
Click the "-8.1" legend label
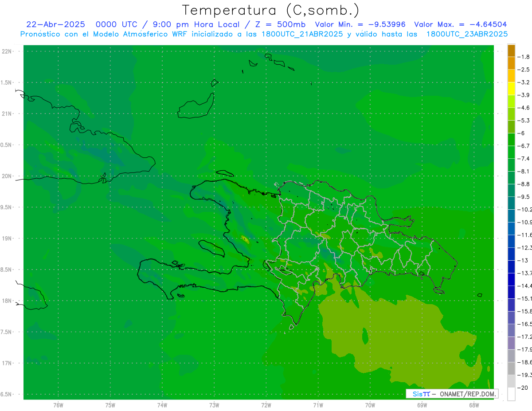click(x=523, y=171)
